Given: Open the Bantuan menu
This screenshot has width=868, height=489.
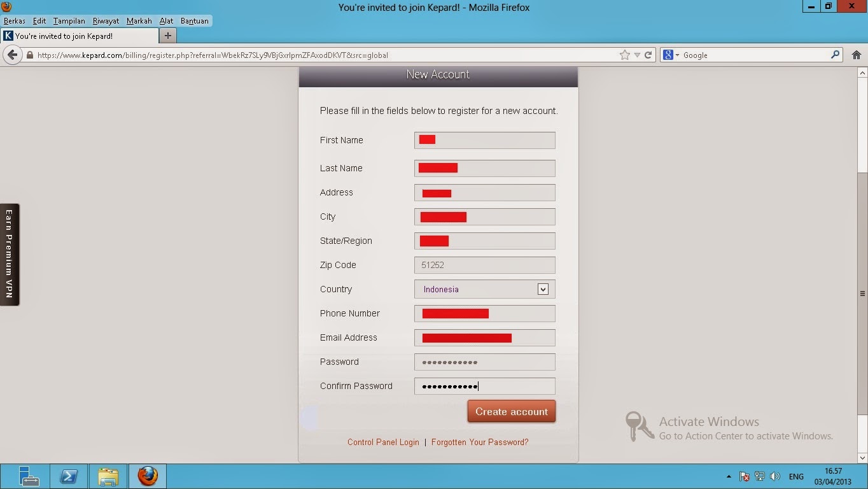Looking at the screenshot, I should pyautogui.click(x=195, y=21).
